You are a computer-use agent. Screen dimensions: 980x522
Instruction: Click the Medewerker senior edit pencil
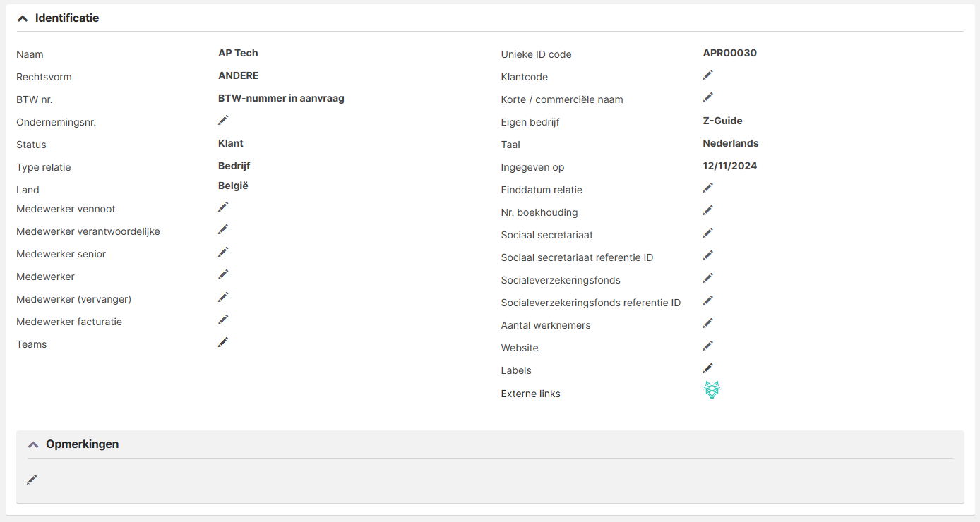point(223,252)
